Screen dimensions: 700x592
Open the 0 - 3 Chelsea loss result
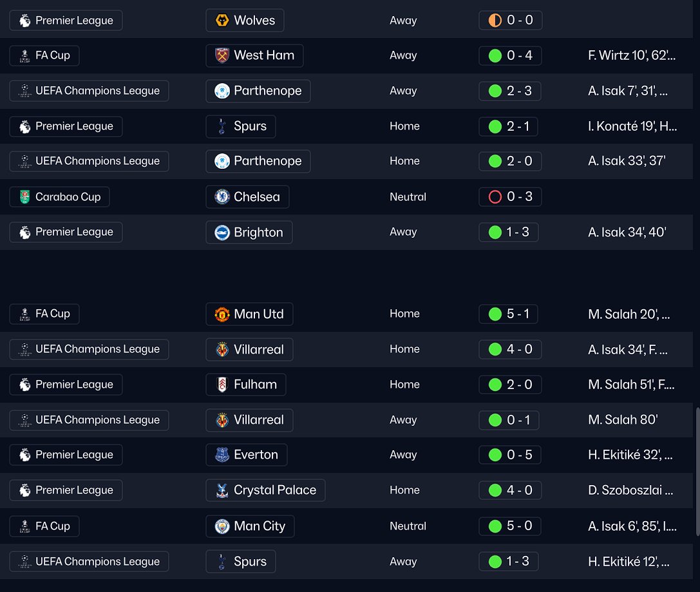[x=511, y=197]
